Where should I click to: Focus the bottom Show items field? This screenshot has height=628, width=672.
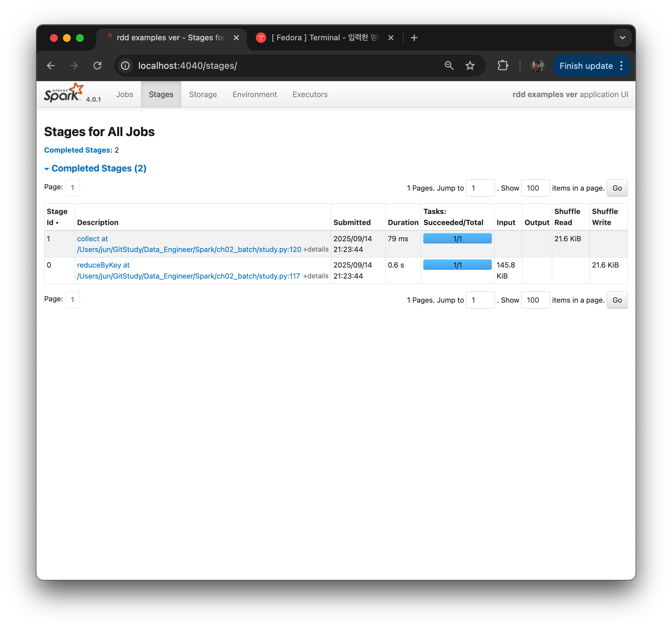535,300
